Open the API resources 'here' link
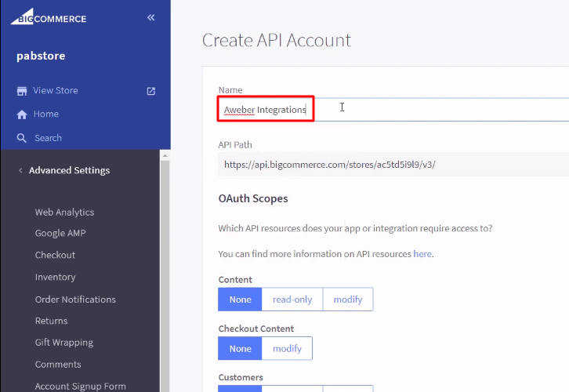Screen dimensions: 569x392 422,254
